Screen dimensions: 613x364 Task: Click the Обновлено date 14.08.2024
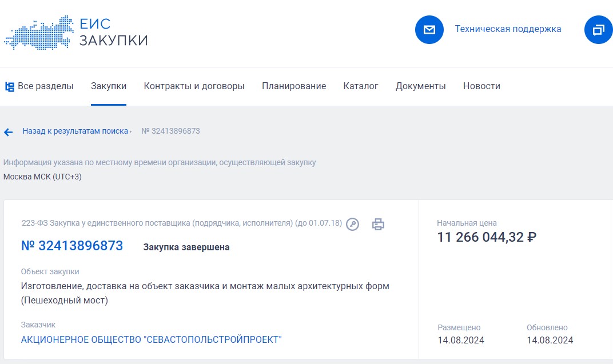click(x=550, y=340)
